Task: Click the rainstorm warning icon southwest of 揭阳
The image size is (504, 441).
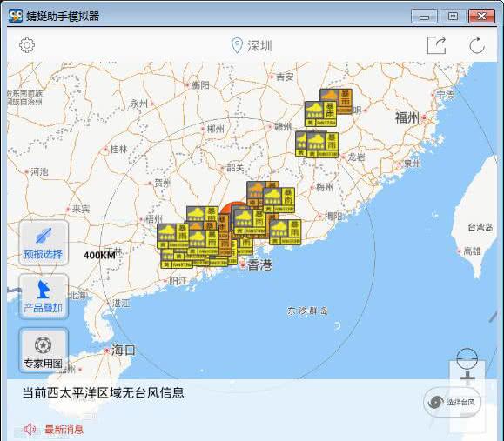Action: tap(285, 232)
